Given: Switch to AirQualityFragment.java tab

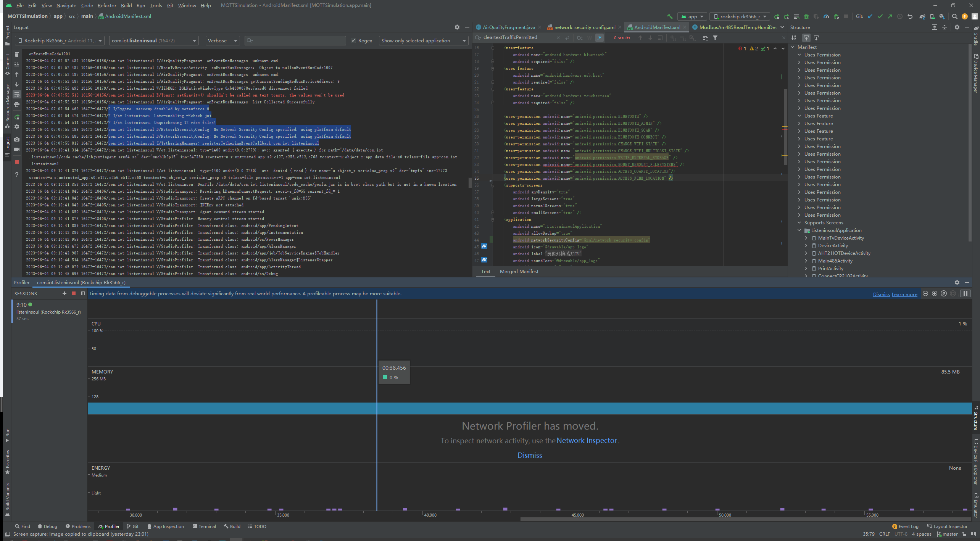Looking at the screenshot, I should click(x=509, y=27).
